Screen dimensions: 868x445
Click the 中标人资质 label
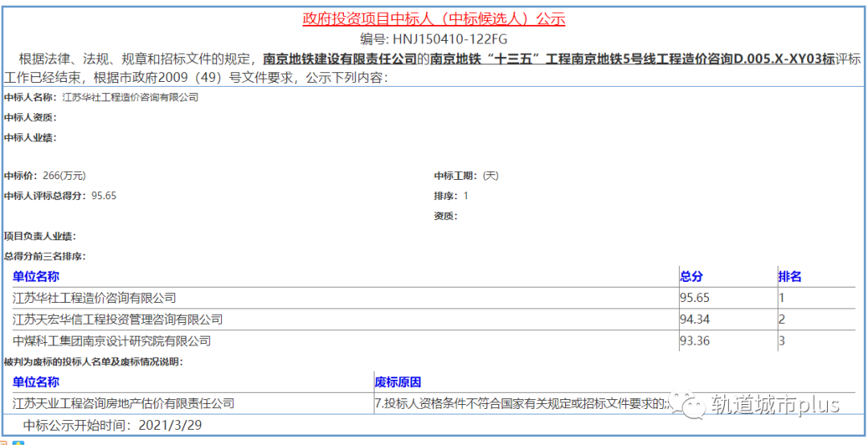30,117
